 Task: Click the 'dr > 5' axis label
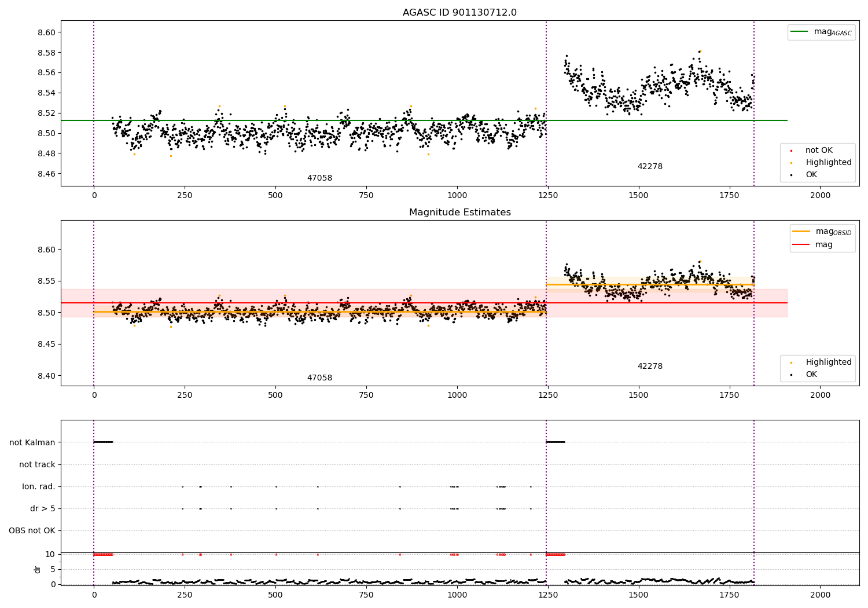43,509
